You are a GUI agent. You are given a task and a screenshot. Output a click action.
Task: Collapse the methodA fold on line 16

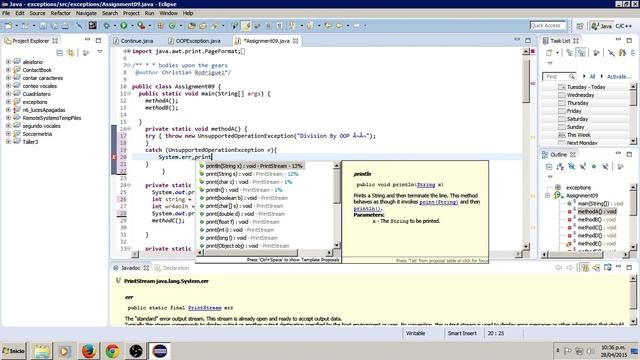129,129
